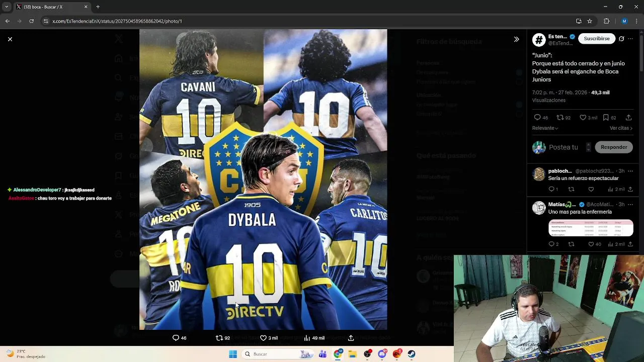644x362 pixels.
Task: Open the Windows Start menu
Action: pyautogui.click(x=232, y=354)
